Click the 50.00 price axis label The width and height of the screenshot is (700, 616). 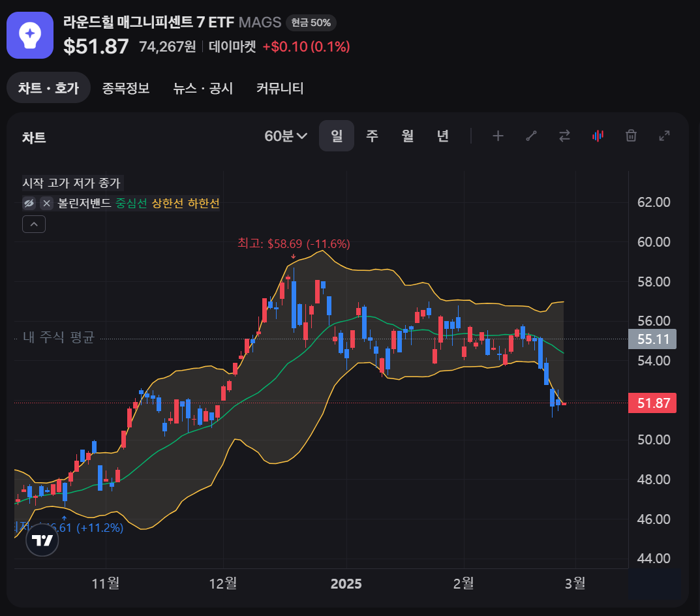point(654,440)
